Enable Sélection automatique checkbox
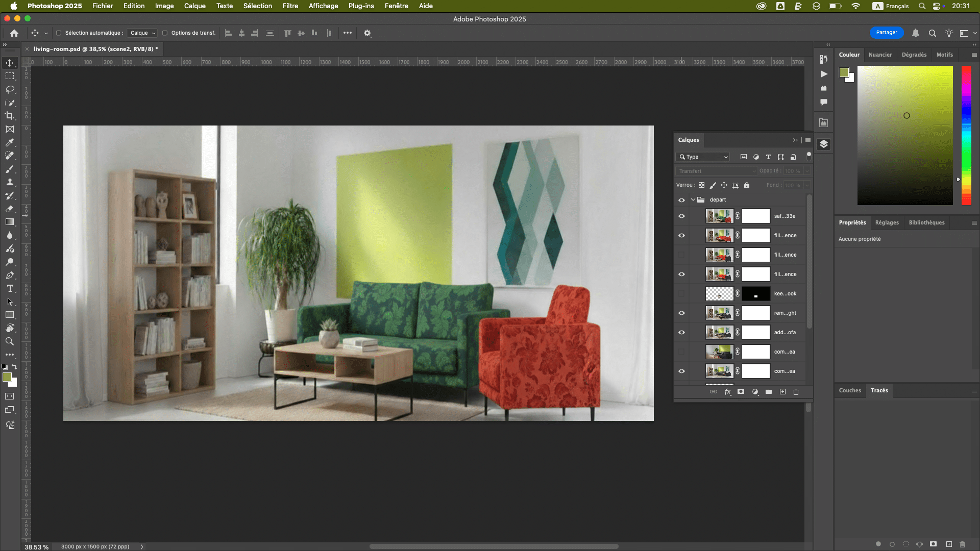The image size is (980, 551). (x=59, y=33)
